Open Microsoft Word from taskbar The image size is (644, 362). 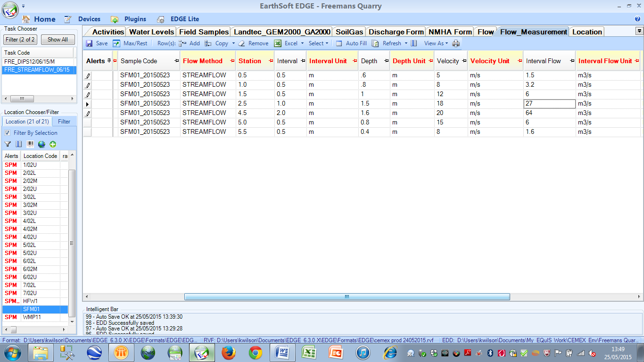click(282, 353)
